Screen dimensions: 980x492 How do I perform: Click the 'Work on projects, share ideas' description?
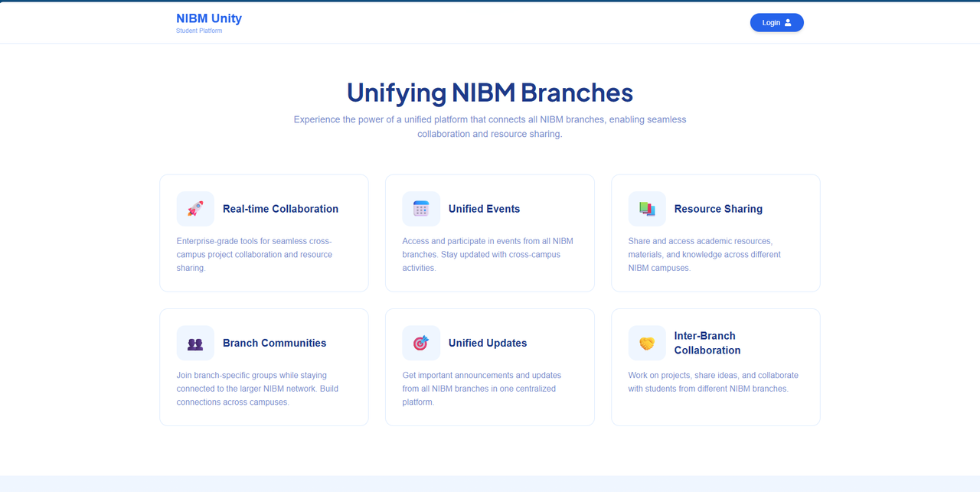(x=714, y=382)
